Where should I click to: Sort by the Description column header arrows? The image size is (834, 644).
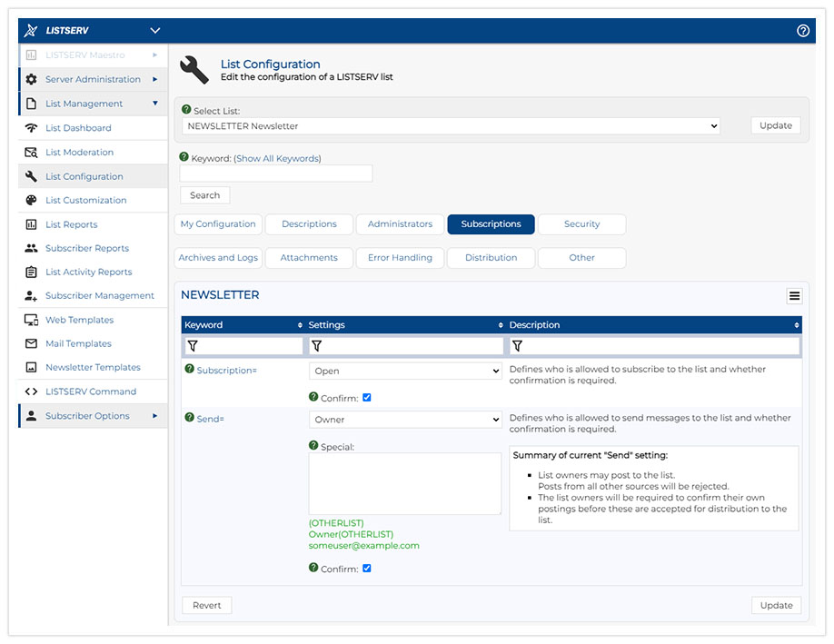coord(796,325)
